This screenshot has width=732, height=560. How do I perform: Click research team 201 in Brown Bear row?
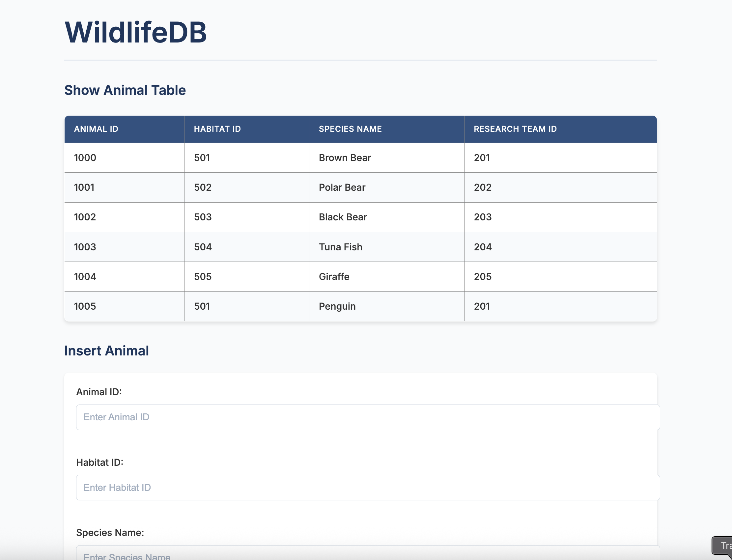pos(561,158)
